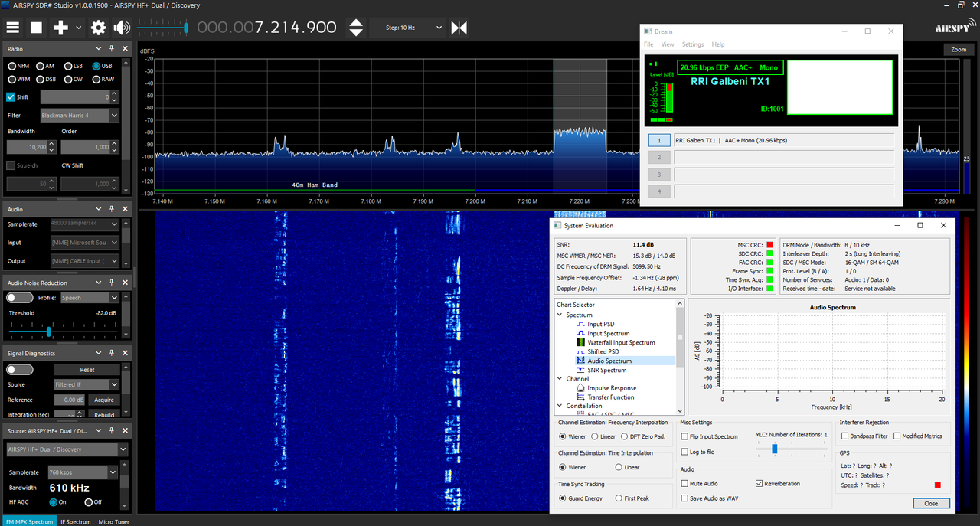Click the Acquire reference button
980x526 pixels.
(x=104, y=400)
